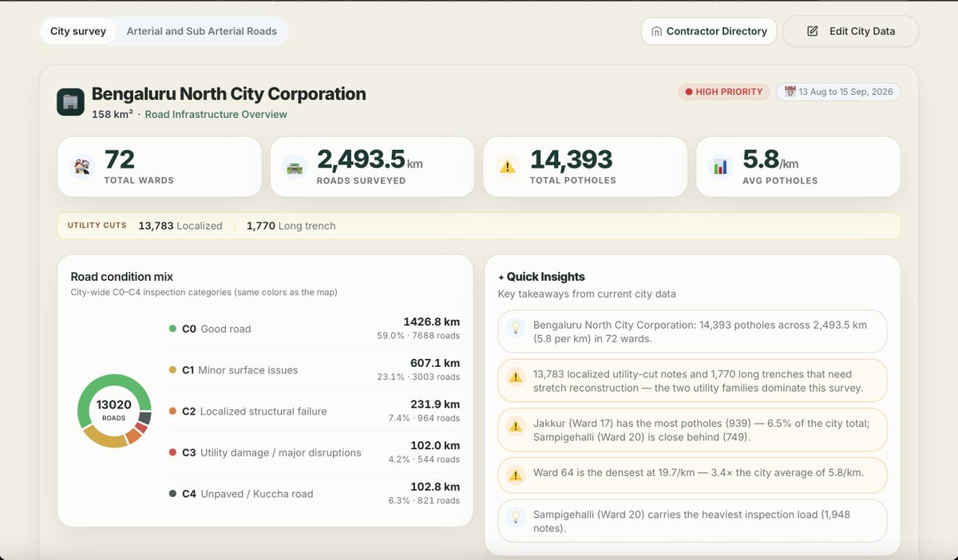Viewport: 958px width, 560px height.
Task: Click the Road condition mix heading
Action: (122, 277)
